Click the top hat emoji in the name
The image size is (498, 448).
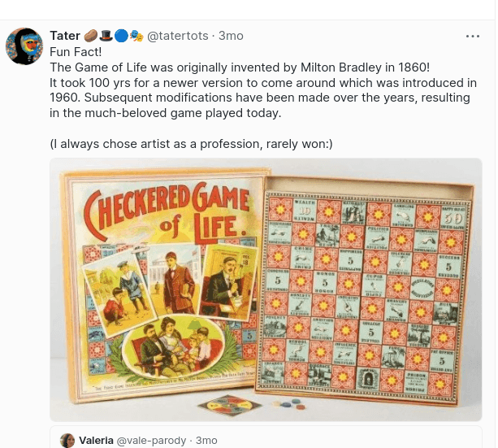tap(106, 36)
